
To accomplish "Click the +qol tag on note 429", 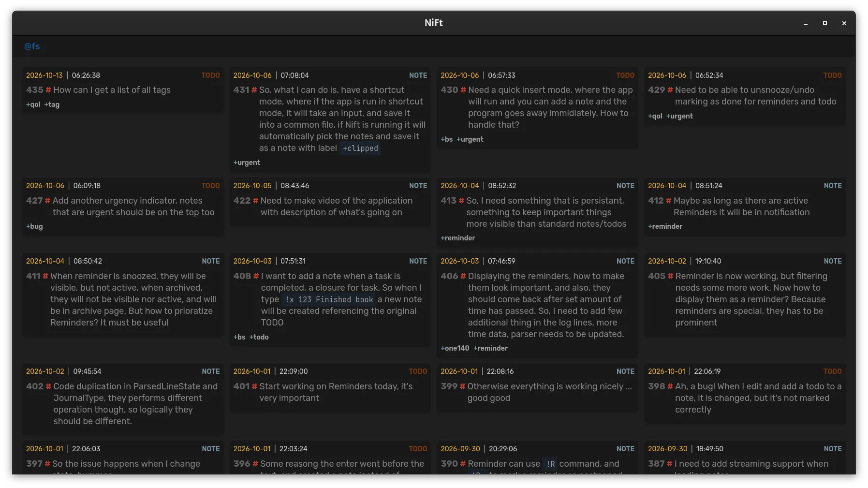I will (655, 116).
